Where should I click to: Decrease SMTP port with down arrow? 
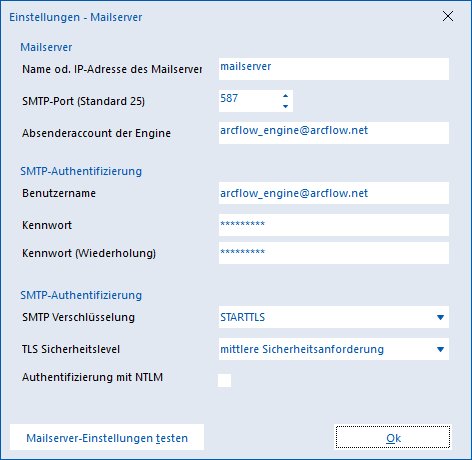(285, 106)
